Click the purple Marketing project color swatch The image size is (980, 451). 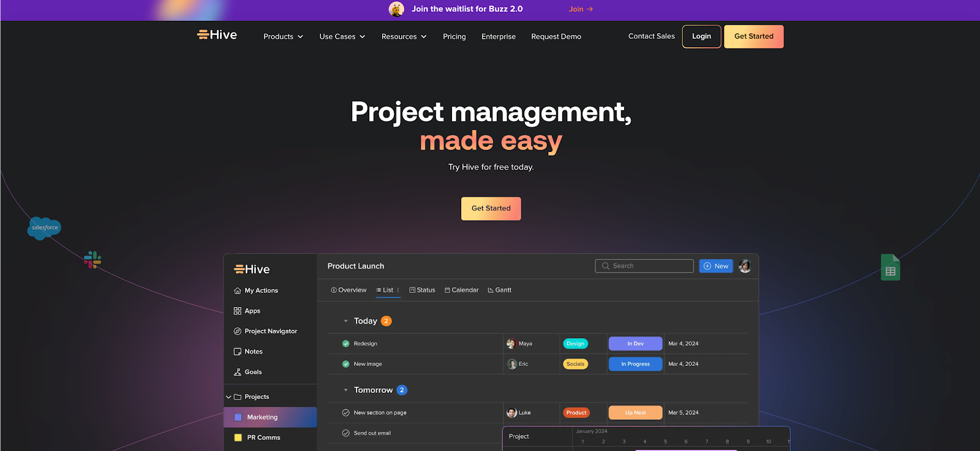pos(238,417)
